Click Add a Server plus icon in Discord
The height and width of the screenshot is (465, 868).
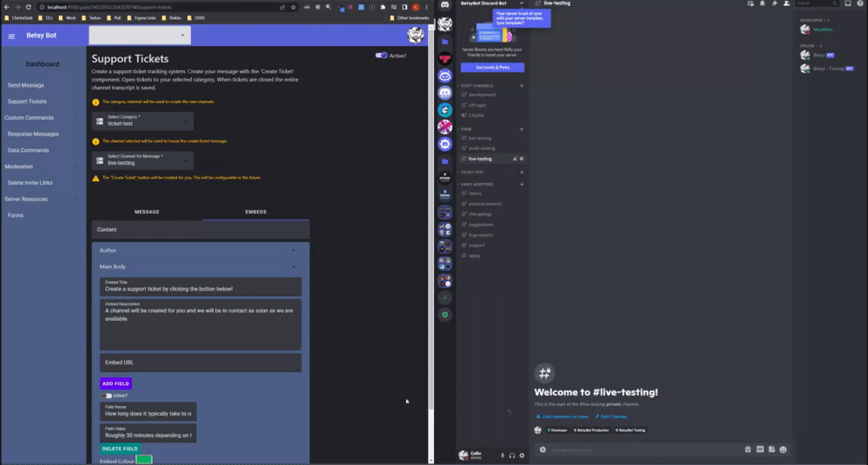(444, 298)
